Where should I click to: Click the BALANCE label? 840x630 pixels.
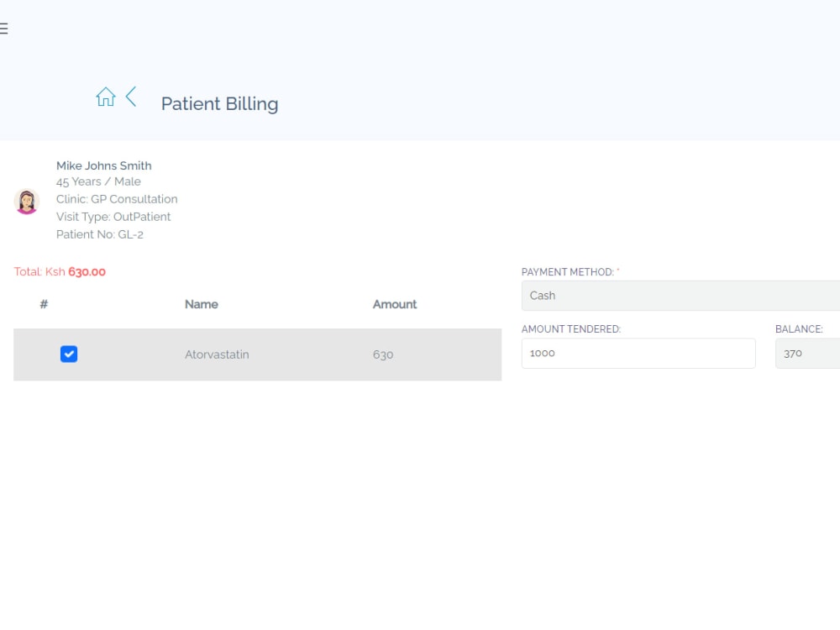799,329
